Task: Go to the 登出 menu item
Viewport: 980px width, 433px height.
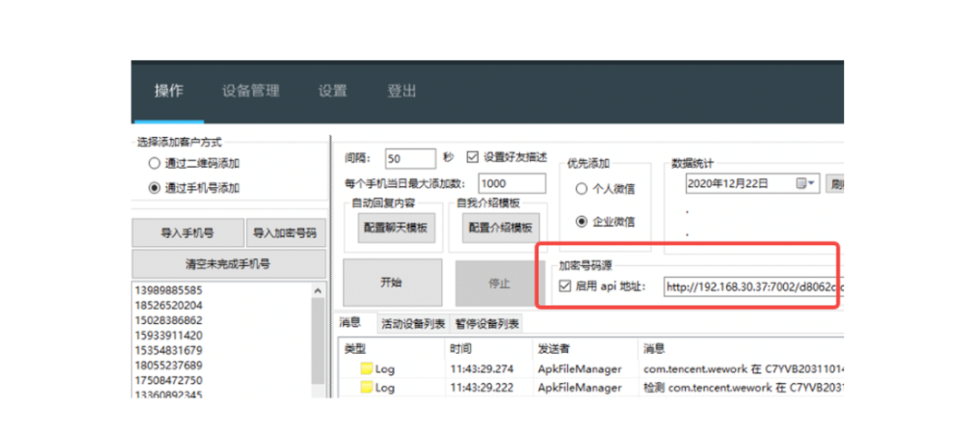Action: 401,91
